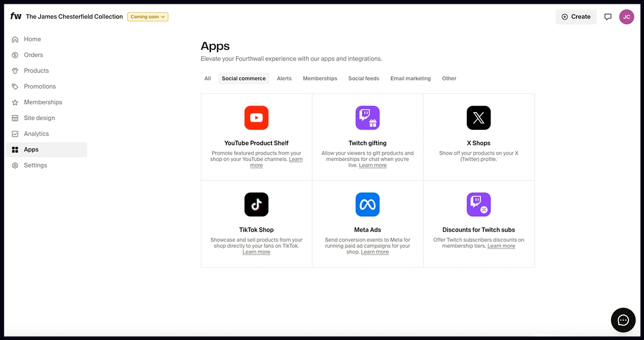Open the JC account avatar menu
The image size is (644, 340).
pyautogui.click(x=626, y=17)
